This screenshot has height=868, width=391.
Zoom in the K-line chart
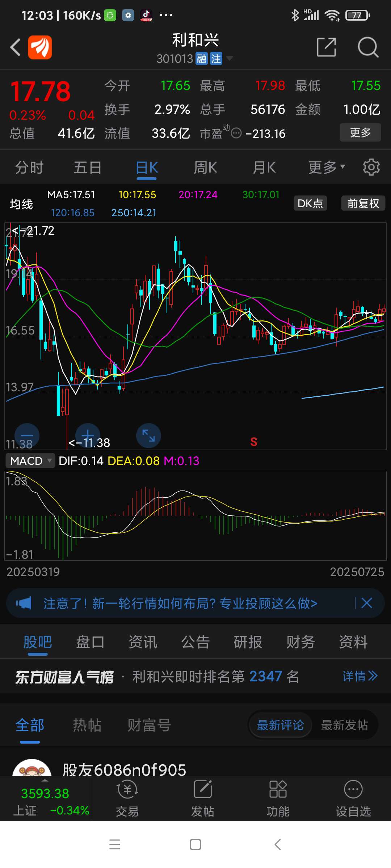(88, 435)
